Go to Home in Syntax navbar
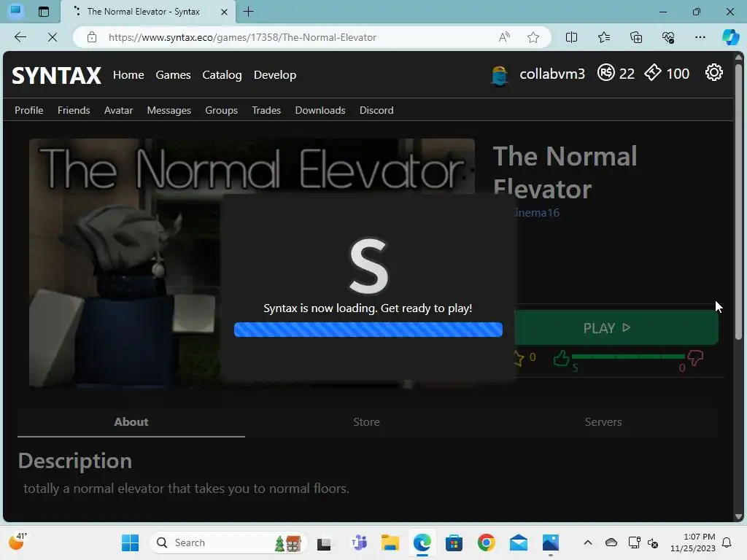Image resolution: width=747 pixels, height=560 pixels. 128,75
